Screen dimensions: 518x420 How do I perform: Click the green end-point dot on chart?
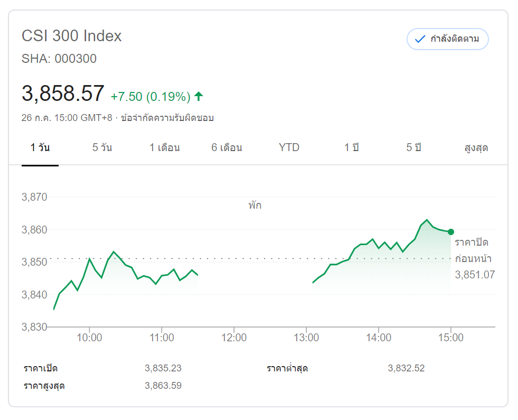[450, 232]
